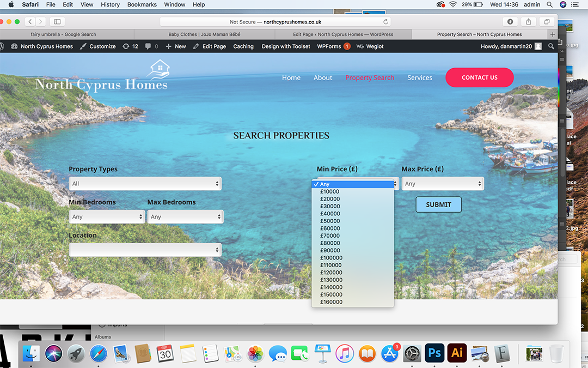Open Edit Page in the WordPress admin bar
Screen dimensions: 588x368
[x=210, y=46]
